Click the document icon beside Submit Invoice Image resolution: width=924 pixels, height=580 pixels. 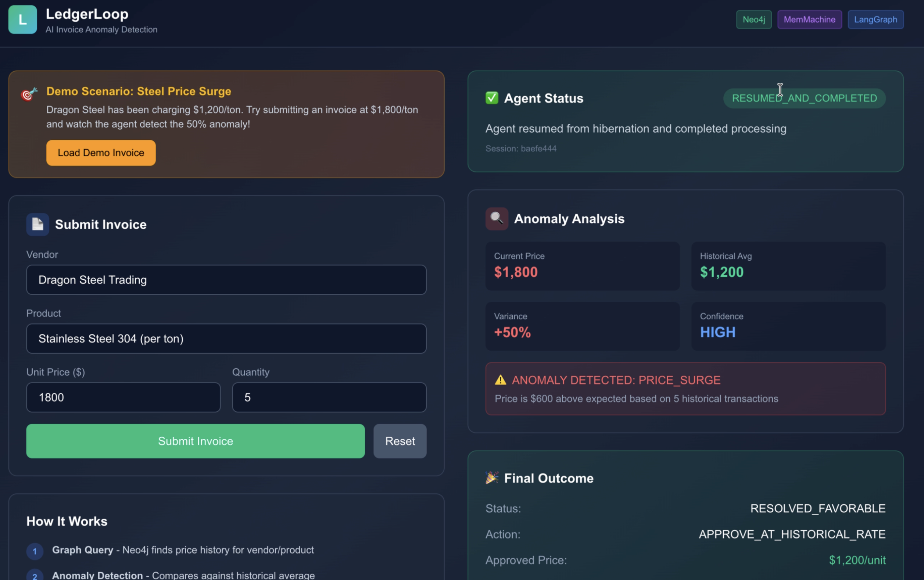point(37,224)
